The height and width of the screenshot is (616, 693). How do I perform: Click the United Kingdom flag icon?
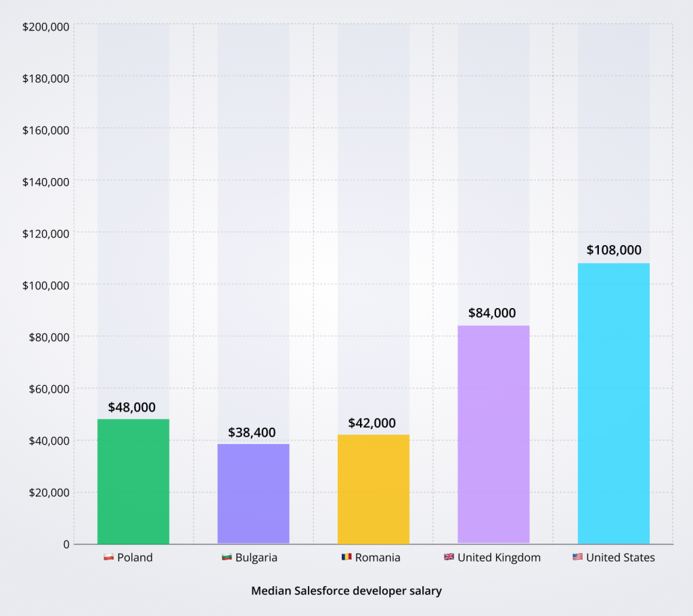point(449,556)
